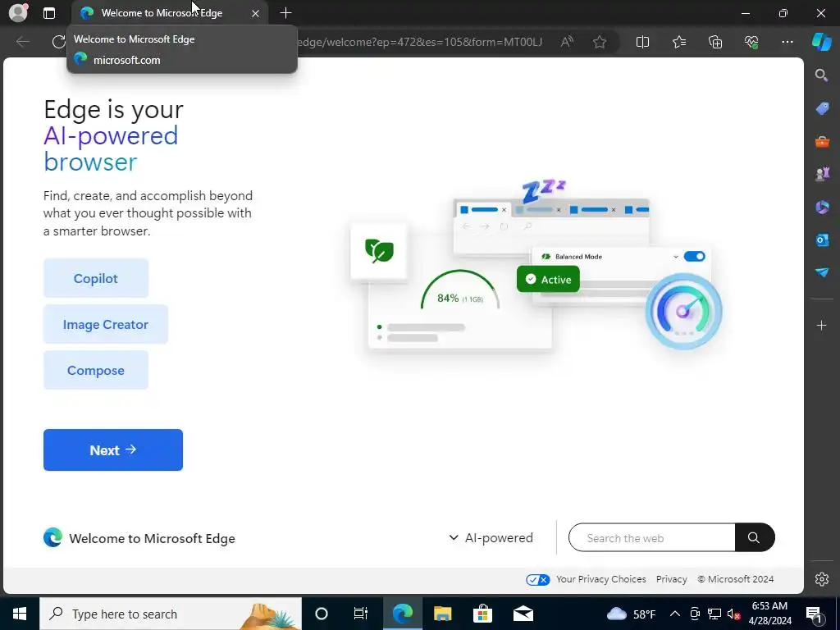Click the network tray icon

[714, 614]
